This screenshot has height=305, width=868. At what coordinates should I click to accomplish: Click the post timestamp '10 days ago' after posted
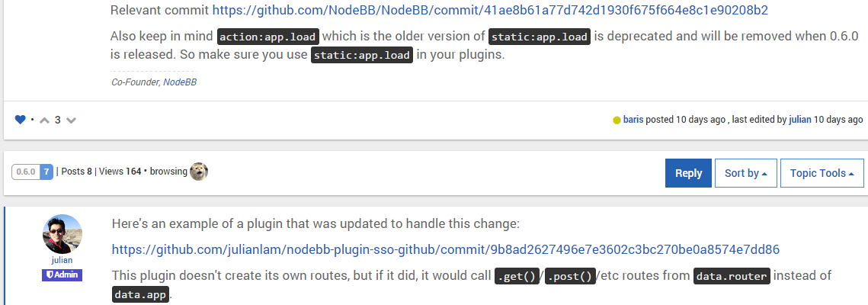point(700,120)
